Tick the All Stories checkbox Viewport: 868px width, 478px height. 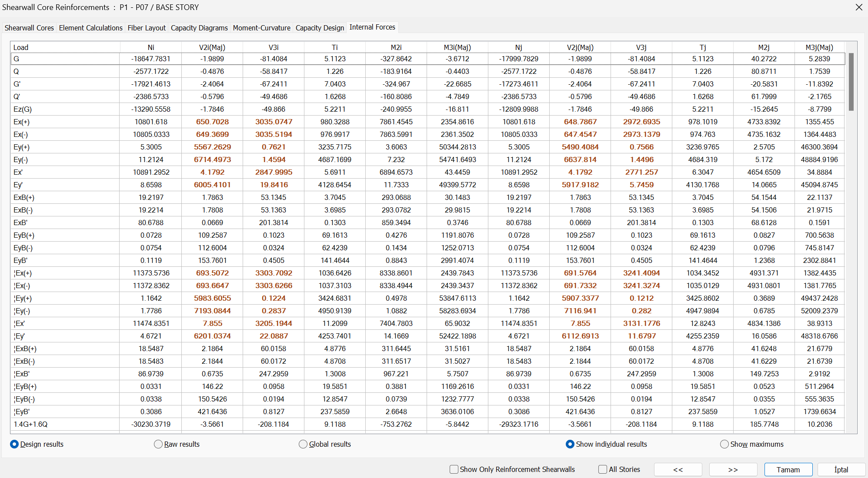click(603, 469)
